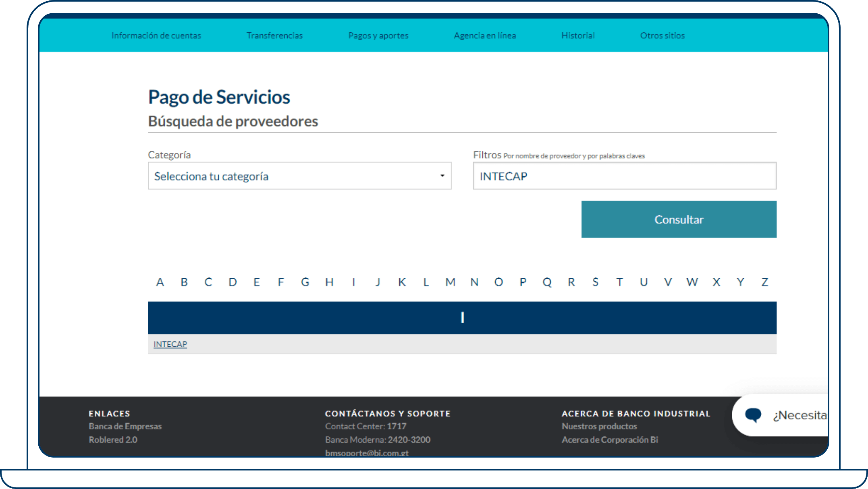
Task: Open the chat bubble help icon
Action: click(753, 415)
